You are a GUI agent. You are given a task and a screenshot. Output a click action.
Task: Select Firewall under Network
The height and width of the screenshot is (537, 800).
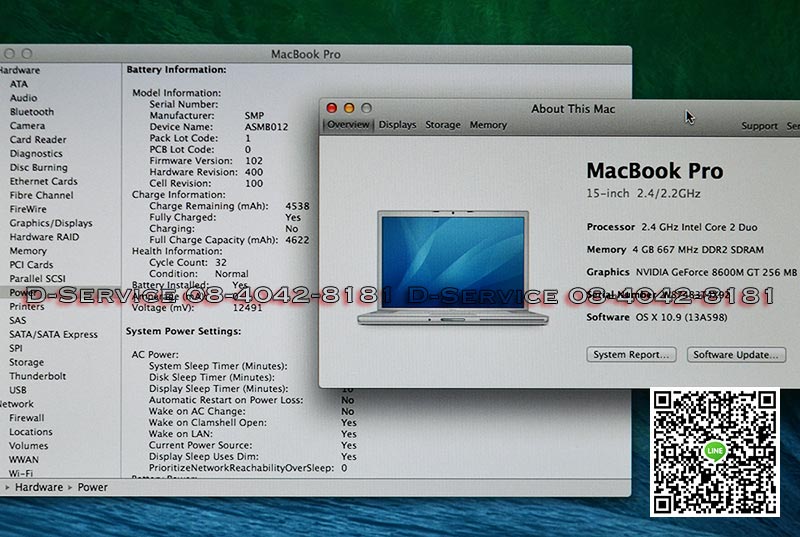(x=27, y=418)
